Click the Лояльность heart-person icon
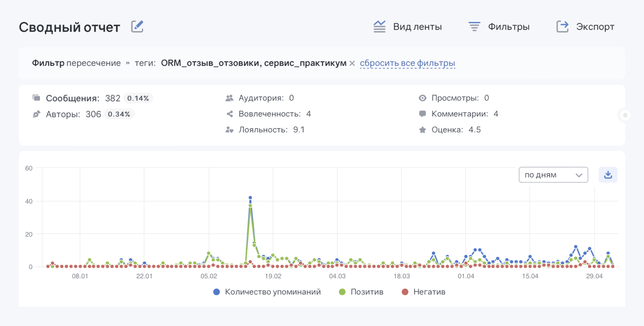The height and width of the screenshot is (326, 644). (x=229, y=130)
